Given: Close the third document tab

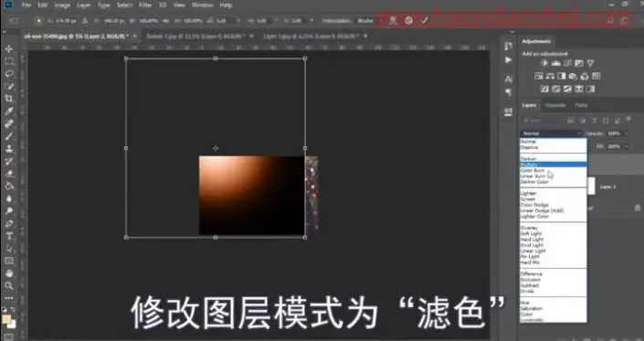Looking at the screenshot, I should pyautogui.click(x=365, y=37).
